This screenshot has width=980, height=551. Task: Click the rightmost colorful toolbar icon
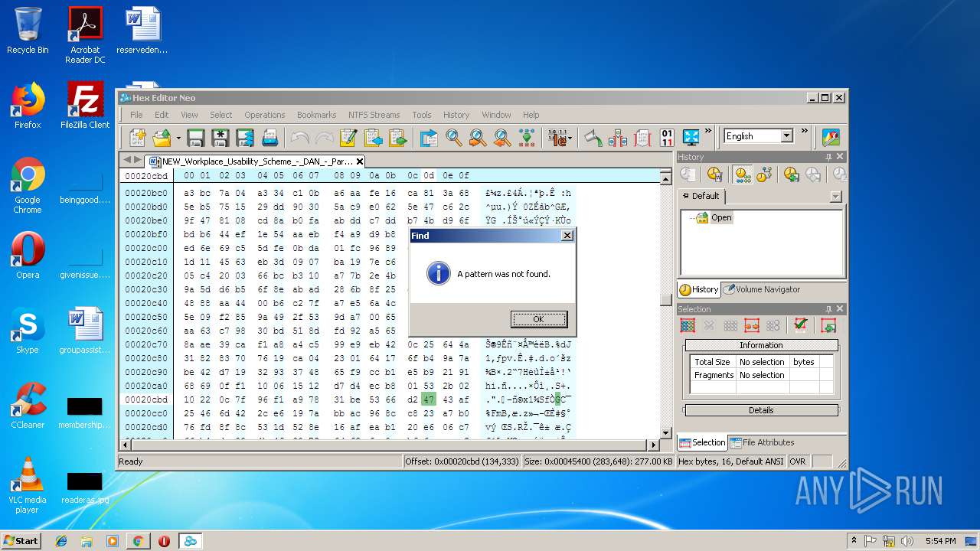[831, 138]
